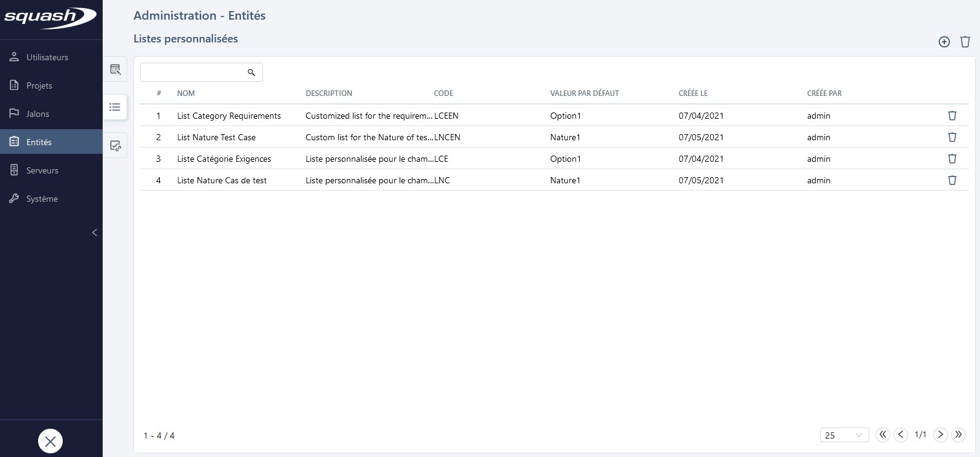Delete the List Nature Test Case row
This screenshot has width=980, height=457.
(x=952, y=137)
